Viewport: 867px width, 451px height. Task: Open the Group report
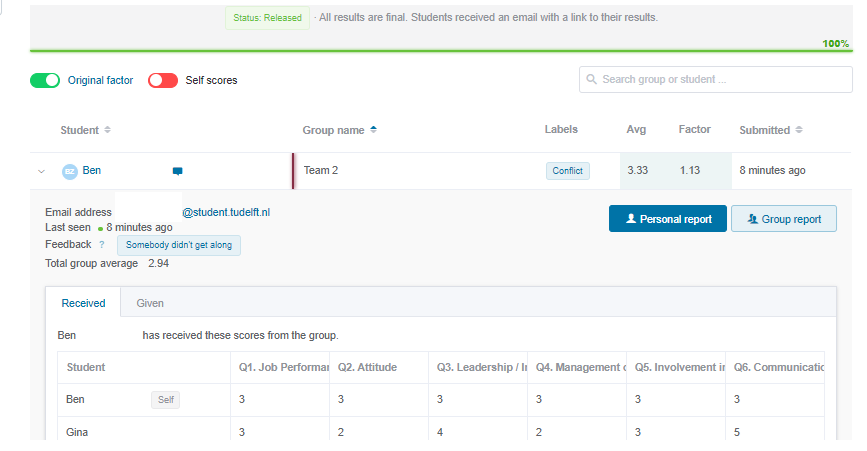click(x=784, y=219)
